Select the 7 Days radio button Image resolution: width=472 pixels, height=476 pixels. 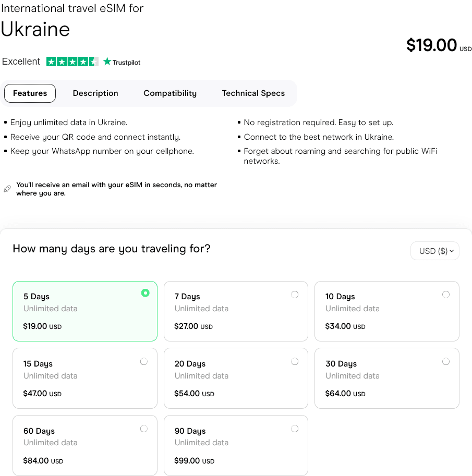pyautogui.click(x=295, y=295)
